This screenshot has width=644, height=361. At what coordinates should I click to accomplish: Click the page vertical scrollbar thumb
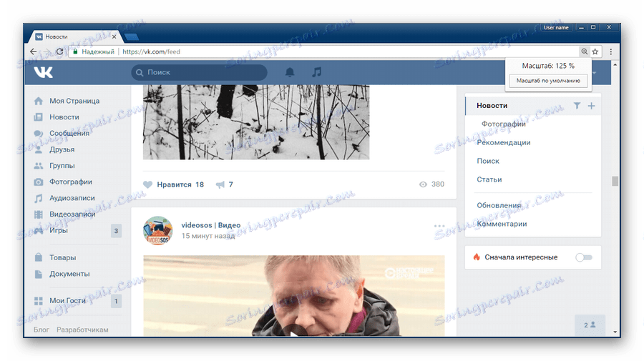point(615,181)
